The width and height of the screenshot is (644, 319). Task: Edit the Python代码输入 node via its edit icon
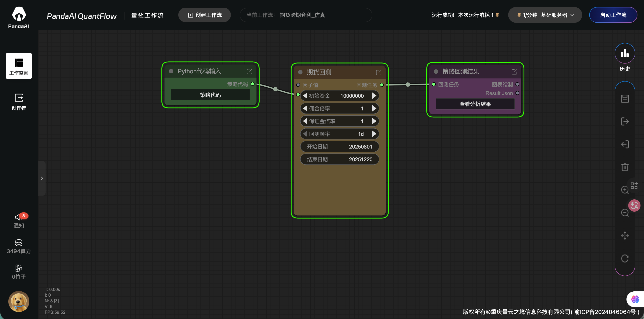(x=249, y=71)
